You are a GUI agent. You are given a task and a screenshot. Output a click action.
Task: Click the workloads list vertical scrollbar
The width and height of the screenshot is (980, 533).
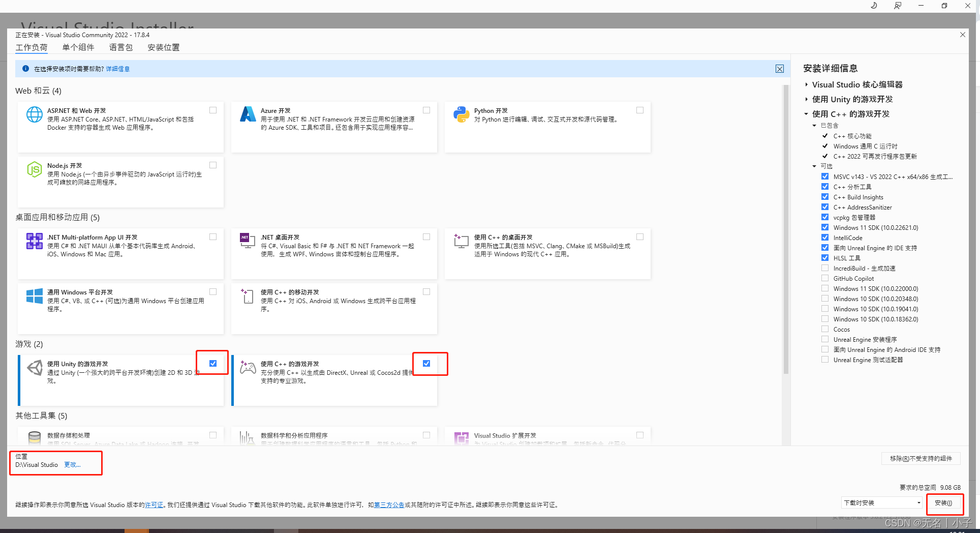(786, 229)
